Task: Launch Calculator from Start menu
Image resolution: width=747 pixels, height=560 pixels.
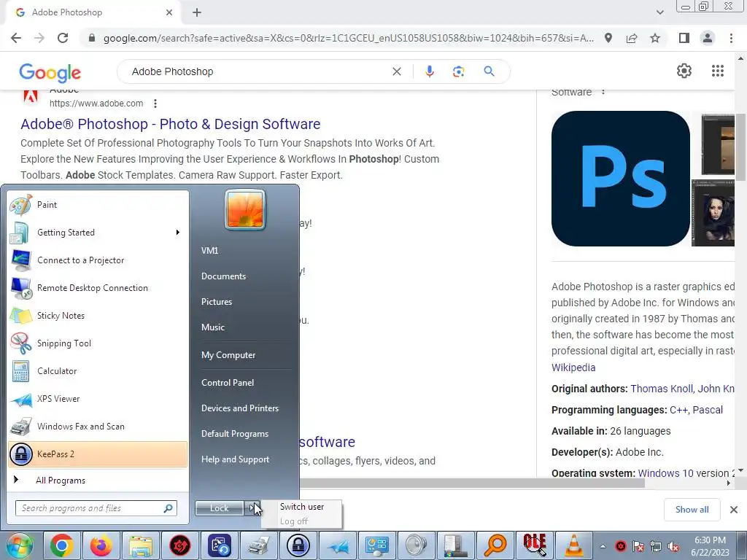Action: click(x=98, y=371)
